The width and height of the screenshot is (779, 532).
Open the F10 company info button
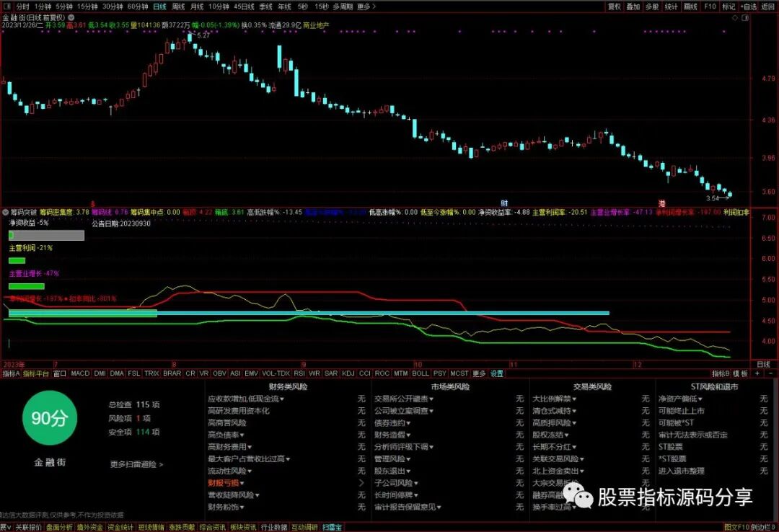(710, 6)
